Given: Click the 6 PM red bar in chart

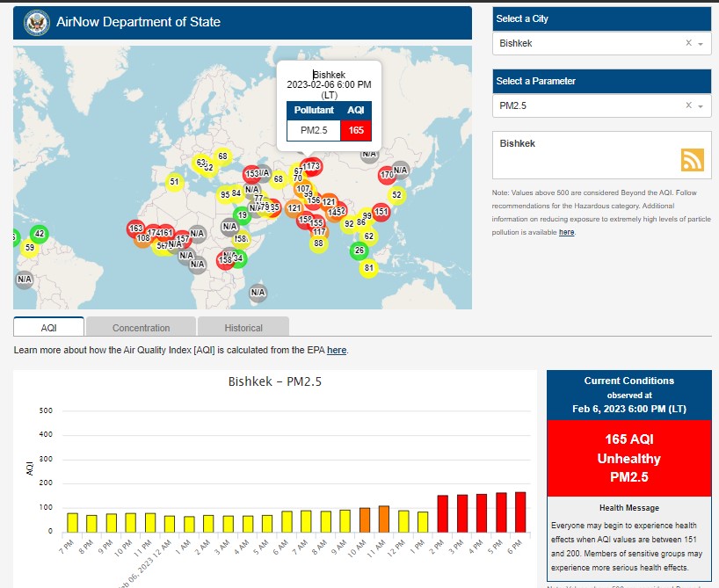Looking at the screenshot, I should (520, 512).
